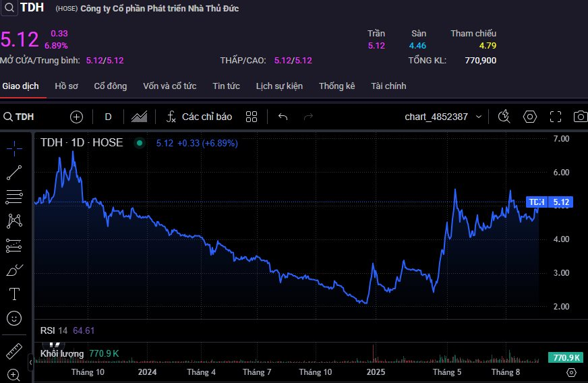Open Các chỉ báo indicators button

pos(199,117)
